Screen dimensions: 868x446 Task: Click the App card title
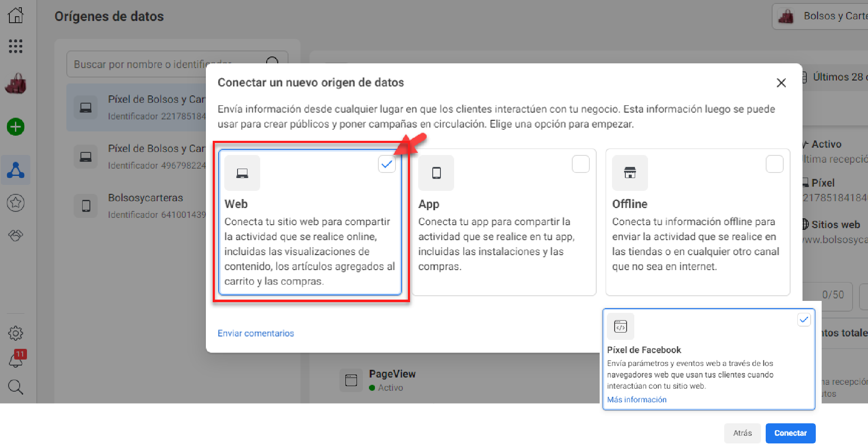[x=429, y=204]
